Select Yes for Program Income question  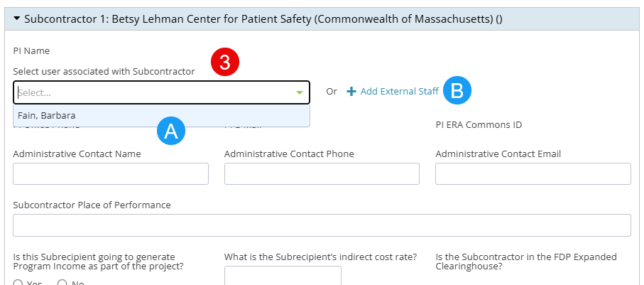18,283
